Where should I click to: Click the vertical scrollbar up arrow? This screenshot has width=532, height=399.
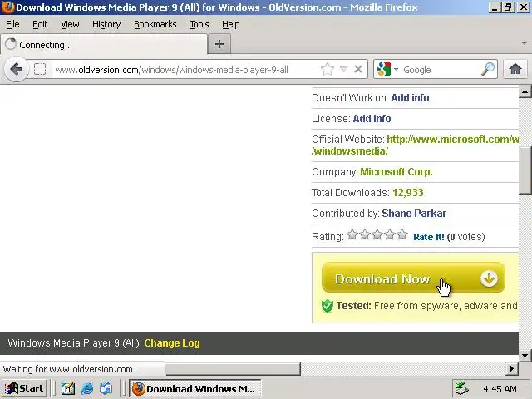tap(525, 91)
